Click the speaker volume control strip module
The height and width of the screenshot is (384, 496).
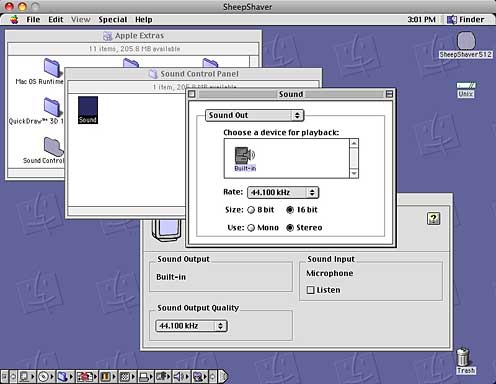coord(180,377)
